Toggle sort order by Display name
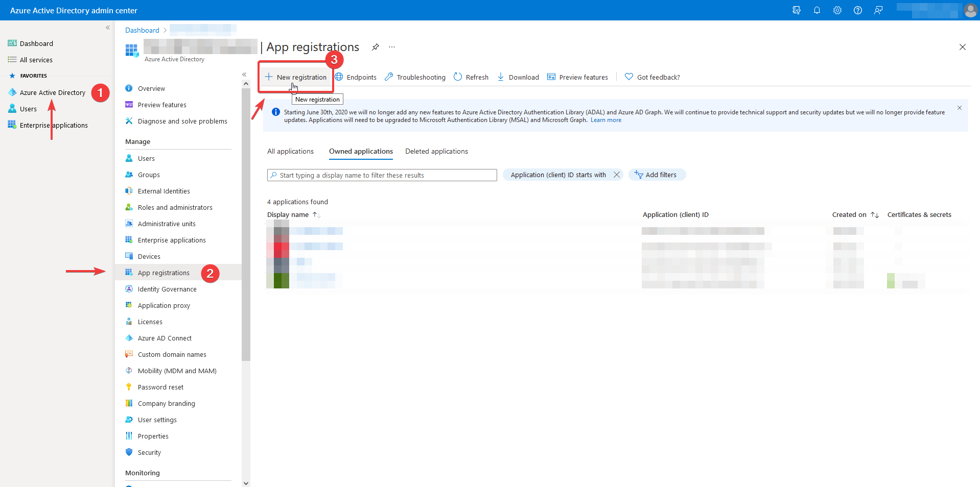980x487 pixels. [316, 214]
